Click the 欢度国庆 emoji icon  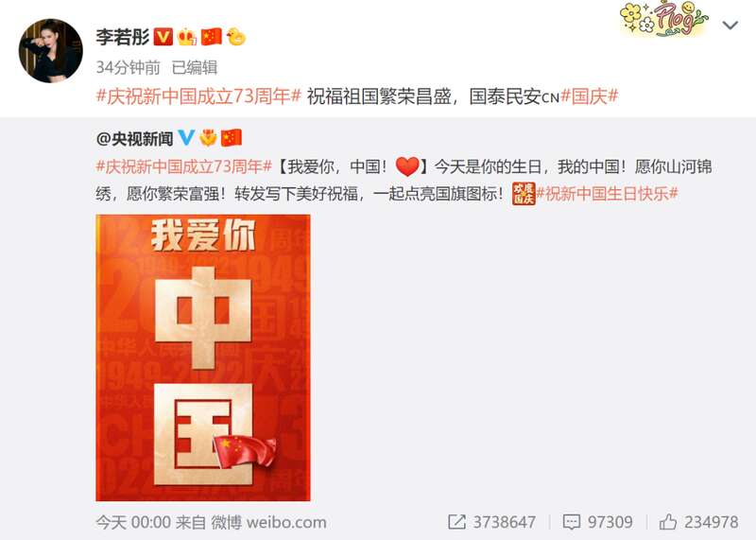(524, 194)
